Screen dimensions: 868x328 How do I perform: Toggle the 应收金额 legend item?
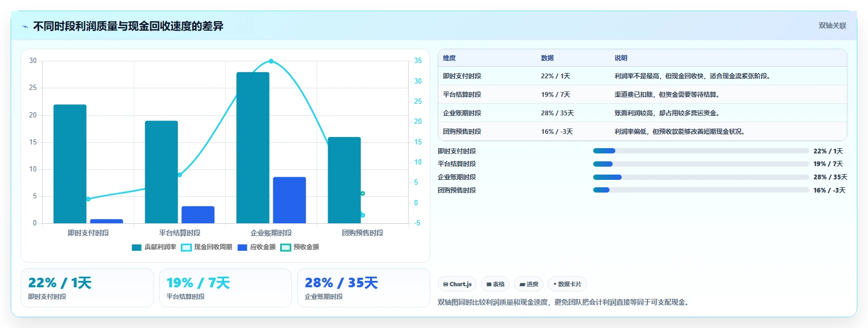click(256, 247)
